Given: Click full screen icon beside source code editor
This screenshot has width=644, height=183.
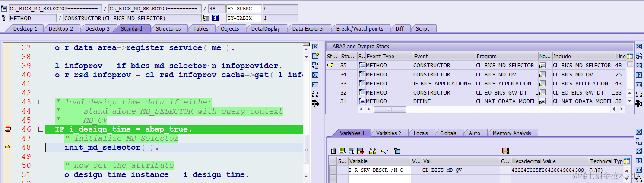Looking at the screenshot, I should (x=315, y=75).
